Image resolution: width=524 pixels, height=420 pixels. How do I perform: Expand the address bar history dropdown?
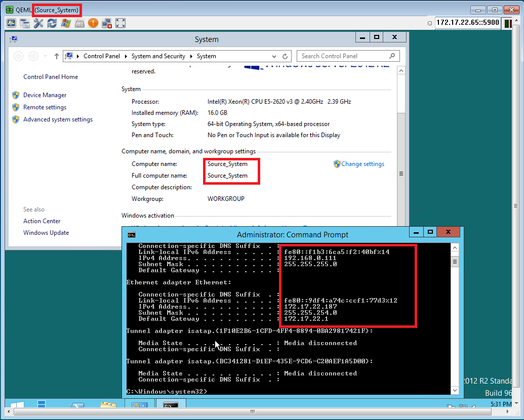(x=274, y=56)
